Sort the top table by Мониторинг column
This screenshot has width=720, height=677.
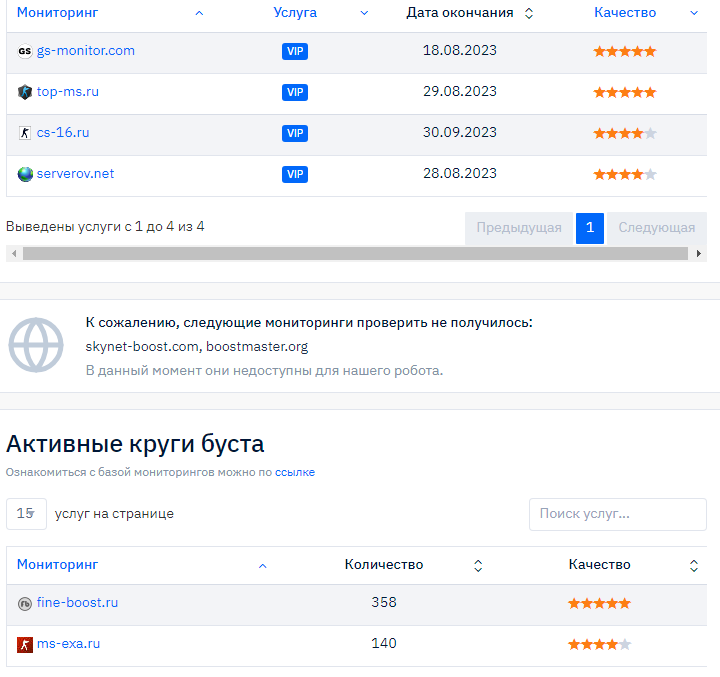pos(57,12)
